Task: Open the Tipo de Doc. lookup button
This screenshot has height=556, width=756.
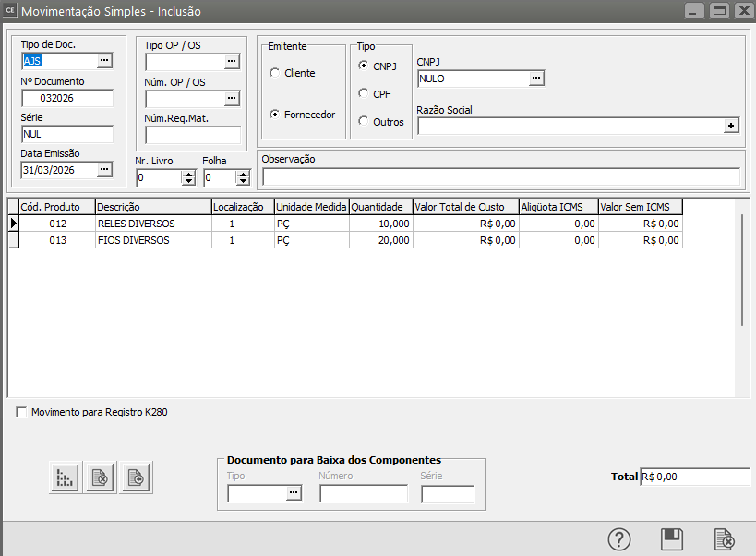Action: click(104, 61)
